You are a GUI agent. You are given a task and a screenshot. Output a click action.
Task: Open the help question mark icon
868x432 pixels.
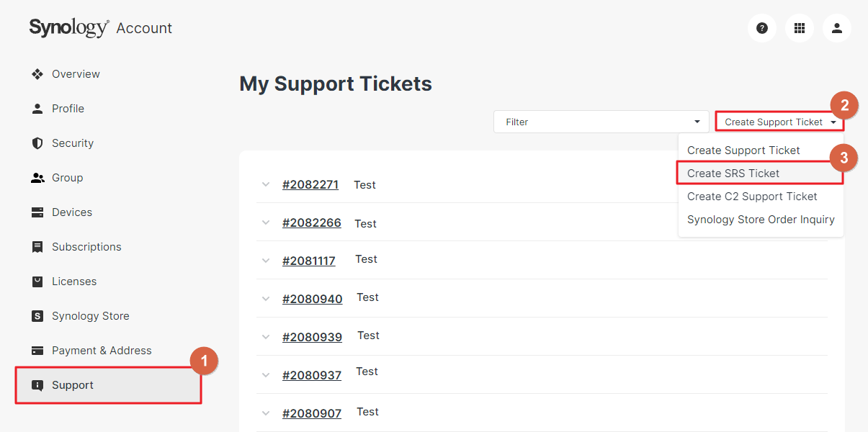[762, 28]
